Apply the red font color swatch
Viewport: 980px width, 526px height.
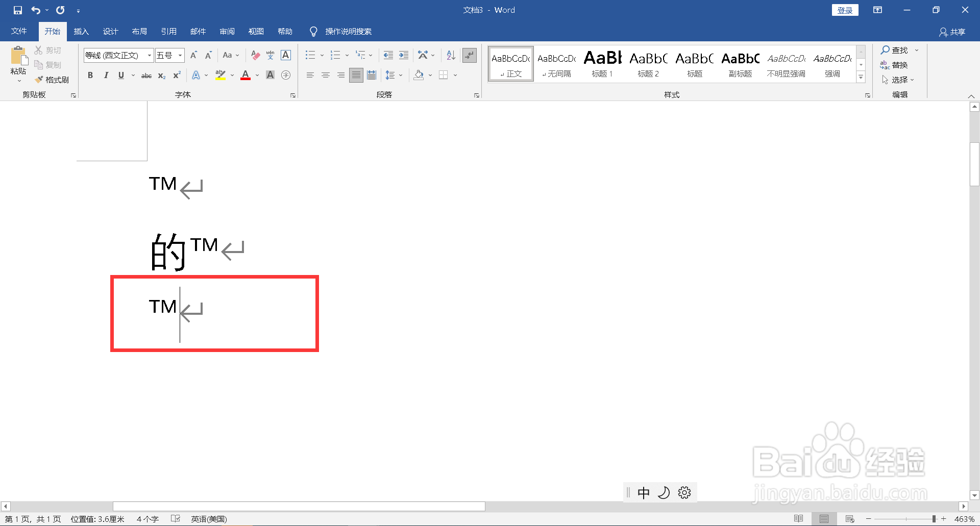coord(246,75)
